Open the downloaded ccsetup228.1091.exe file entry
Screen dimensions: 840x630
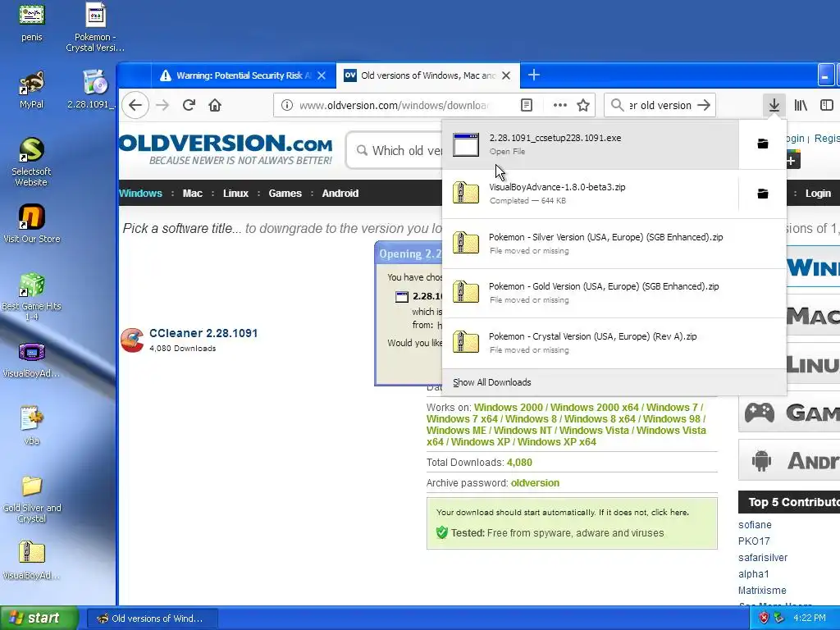click(x=591, y=144)
